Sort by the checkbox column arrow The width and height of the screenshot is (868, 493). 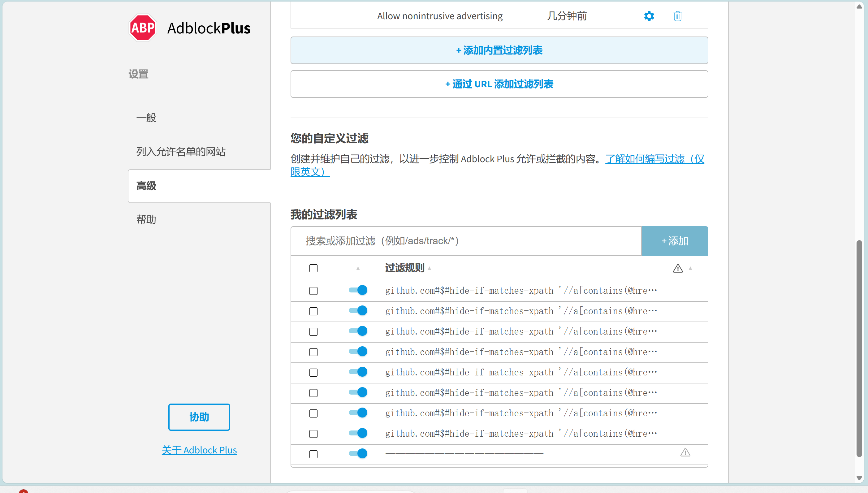pos(358,269)
